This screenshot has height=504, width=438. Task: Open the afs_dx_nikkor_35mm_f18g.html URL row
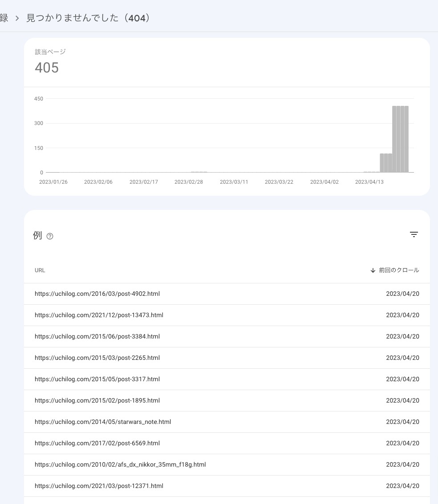(120, 464)
